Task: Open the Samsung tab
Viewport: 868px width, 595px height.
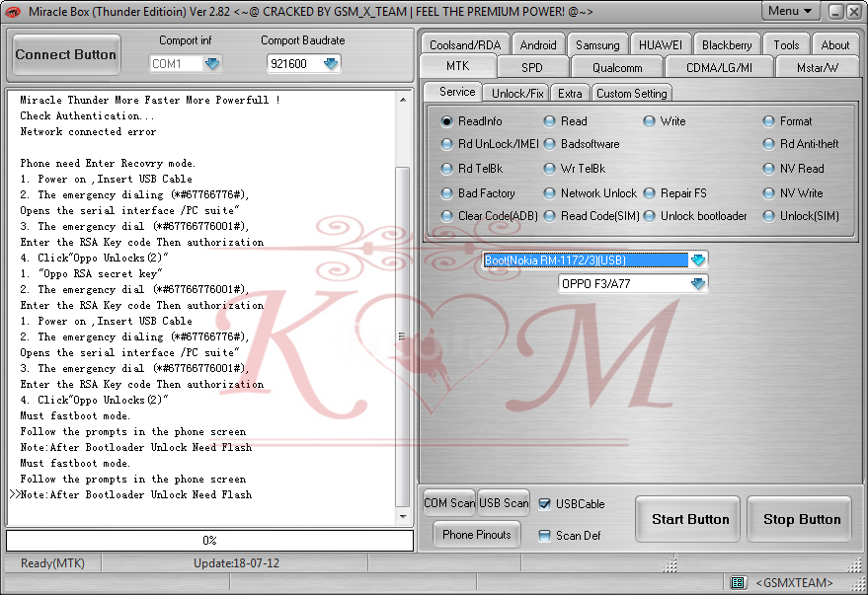Action: tap(597, 44)
